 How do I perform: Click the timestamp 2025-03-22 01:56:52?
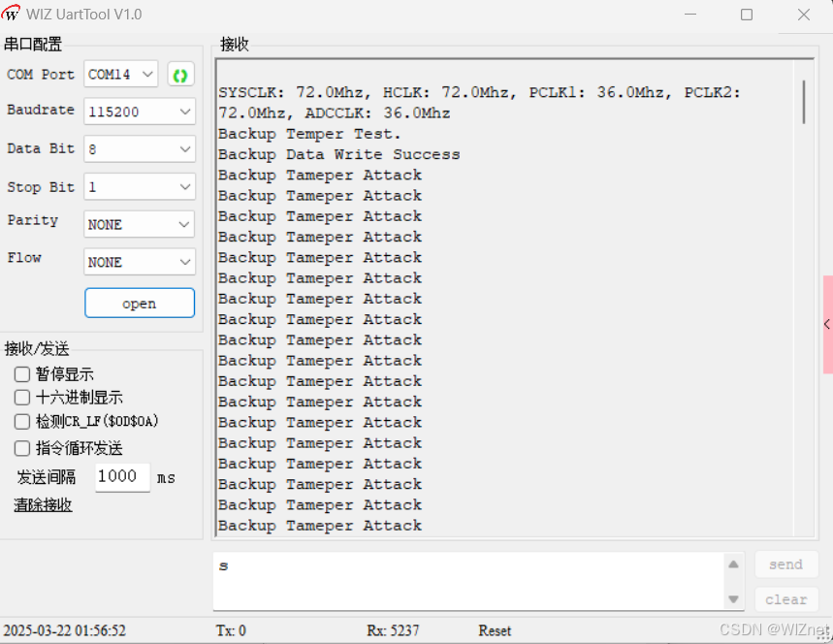click(x=65, y=630)
